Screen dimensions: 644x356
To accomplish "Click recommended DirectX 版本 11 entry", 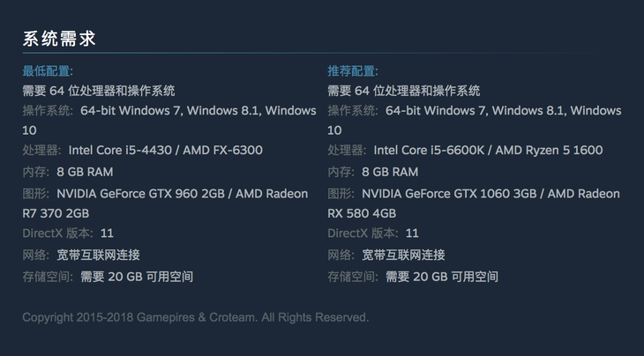I will click(373, 234).
